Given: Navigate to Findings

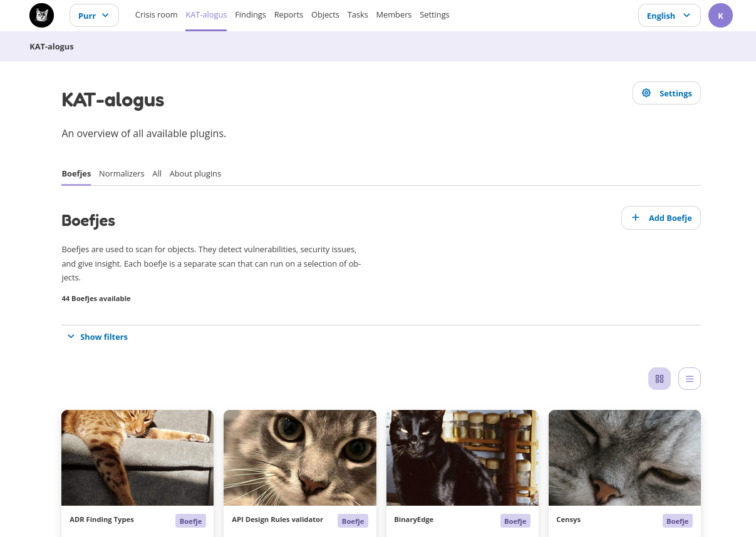Looking at the screenshot, I should (251, 14).
